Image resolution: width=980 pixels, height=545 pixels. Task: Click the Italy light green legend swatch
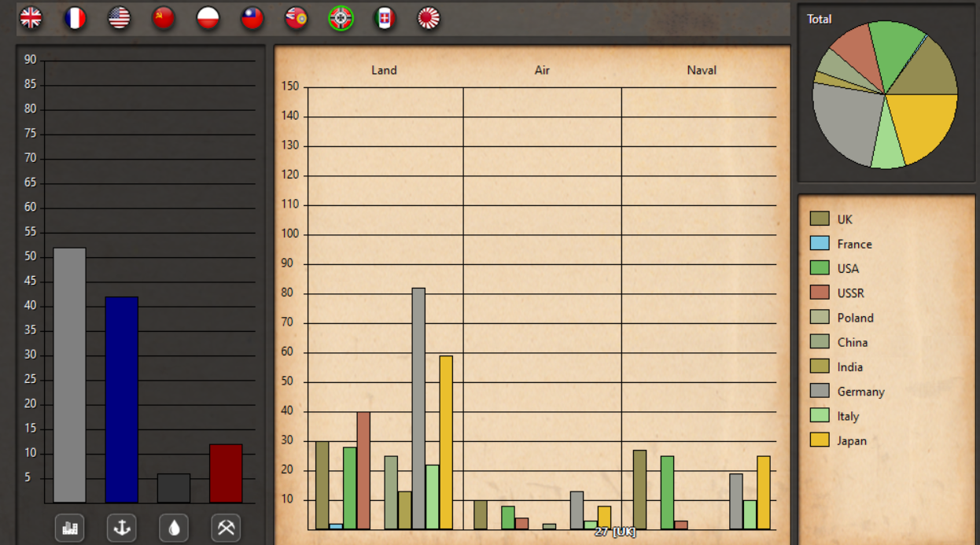tap(820, 415)
